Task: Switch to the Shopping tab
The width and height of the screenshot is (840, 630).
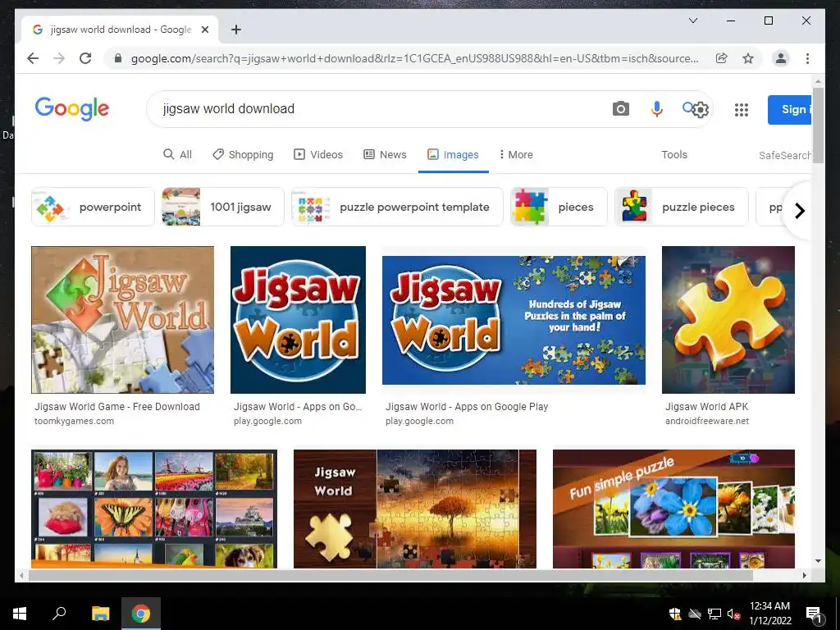Action: click(243, 154)
